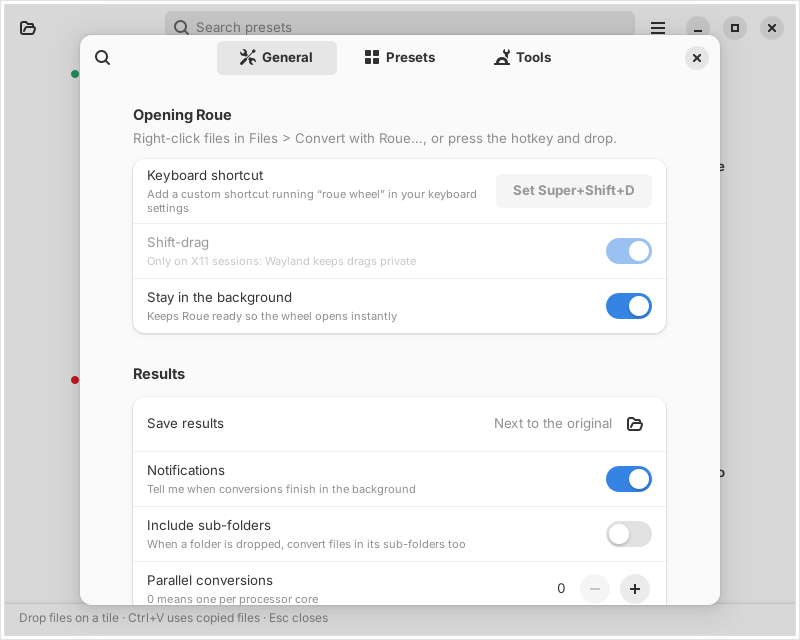This screenshot has width=800, height=640.
Task: Click the status bar hint 'Drop files on a tile'
Action: (x=69, y=618)
